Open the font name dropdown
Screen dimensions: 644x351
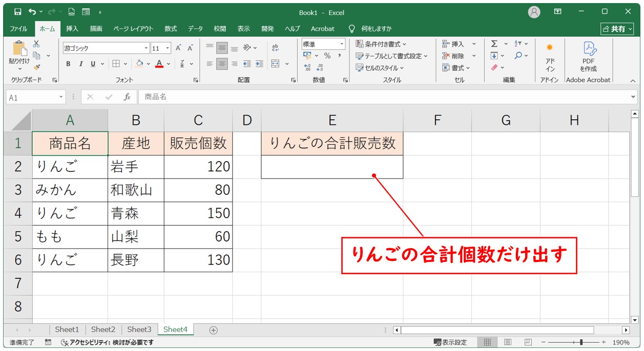(146, 48)
